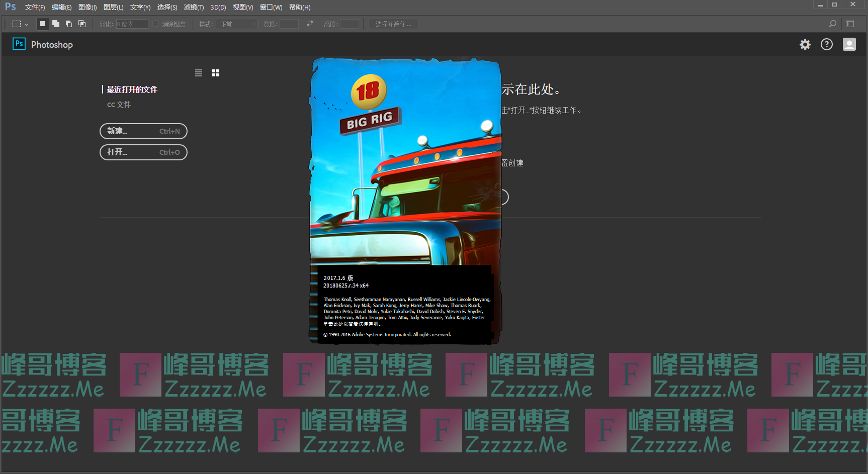Click the legal notice link in splash

point(353,324)
